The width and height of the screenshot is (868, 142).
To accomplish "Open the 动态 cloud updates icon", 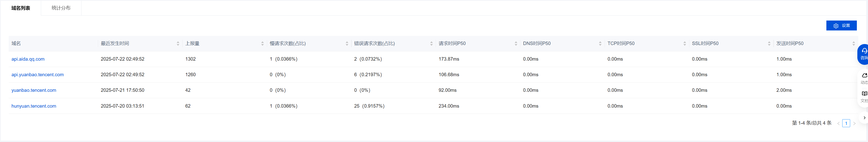I will (864, 78).
